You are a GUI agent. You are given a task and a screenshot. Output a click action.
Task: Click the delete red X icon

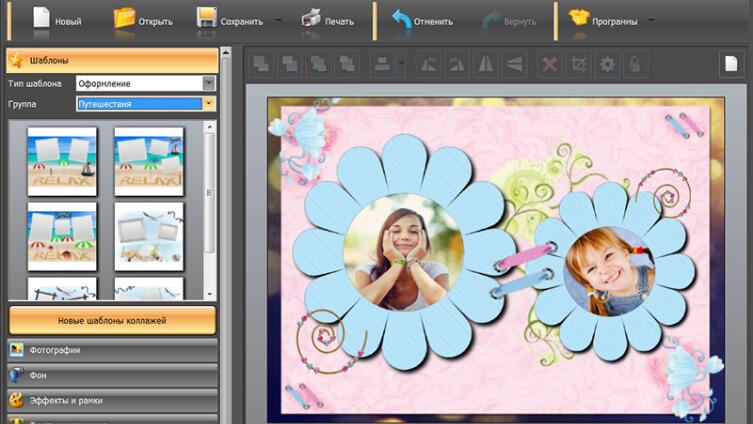pos(549,65)
